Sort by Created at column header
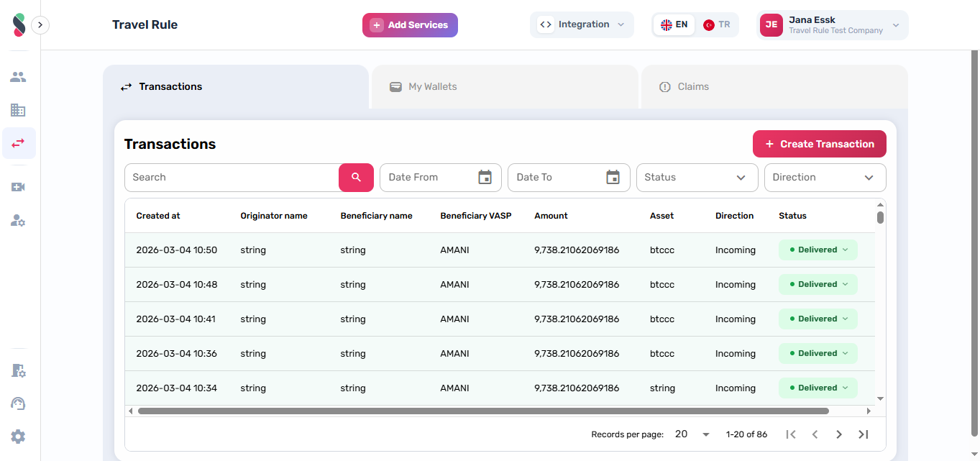 click(158, 216)
